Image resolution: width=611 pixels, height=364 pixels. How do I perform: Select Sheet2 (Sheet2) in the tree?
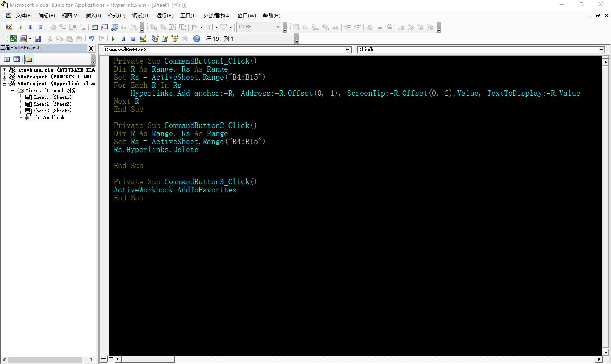point(52,104)
